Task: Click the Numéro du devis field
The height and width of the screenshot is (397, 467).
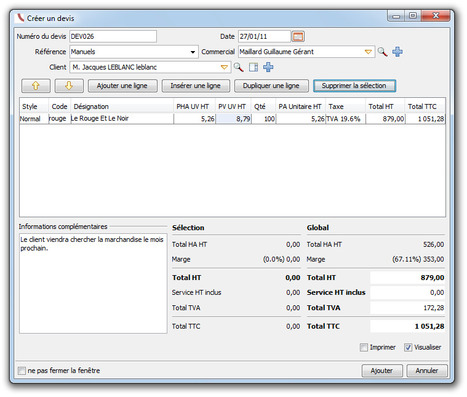Action: (113, 36)
